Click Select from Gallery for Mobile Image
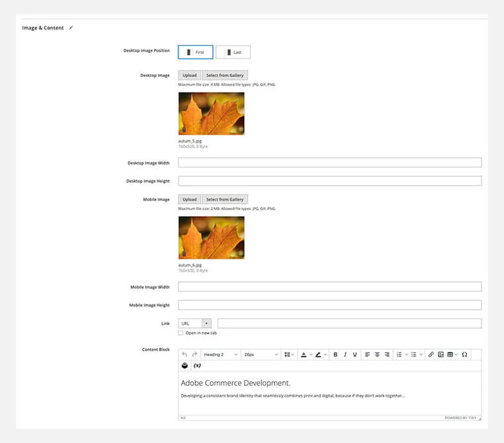The image size is (504, 443). pyautogui.click(x=225, y=200)
